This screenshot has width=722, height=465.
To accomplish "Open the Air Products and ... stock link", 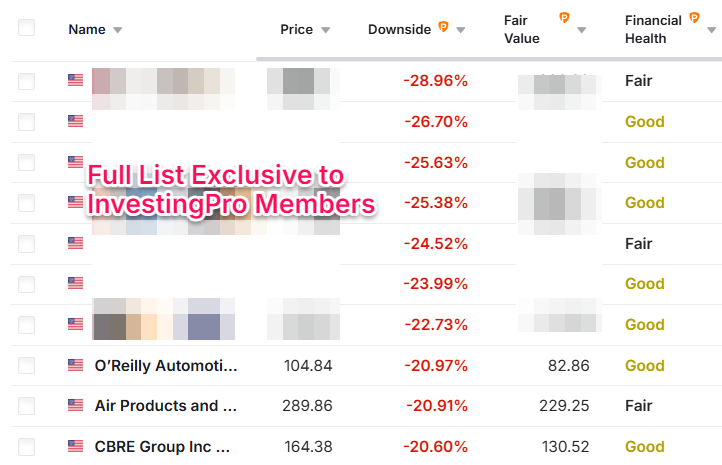I will pos(166,406).
